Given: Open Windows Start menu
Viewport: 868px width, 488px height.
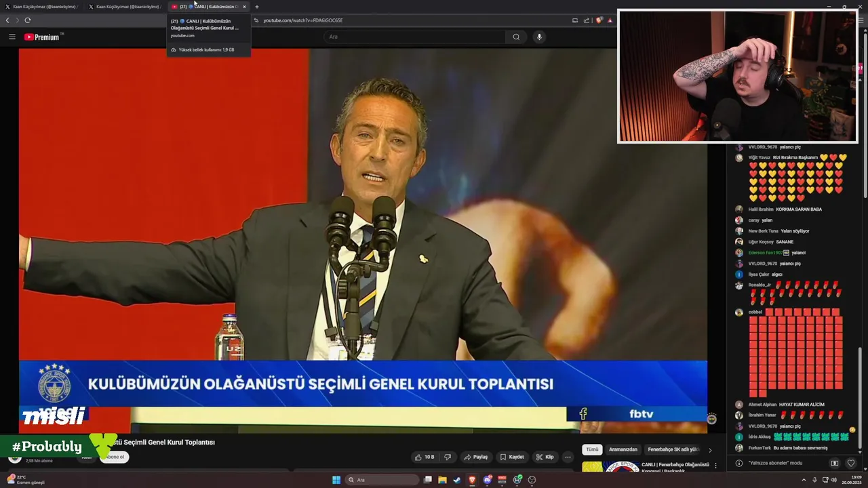Looking at the screenshot, I should [x=336, y=480].
